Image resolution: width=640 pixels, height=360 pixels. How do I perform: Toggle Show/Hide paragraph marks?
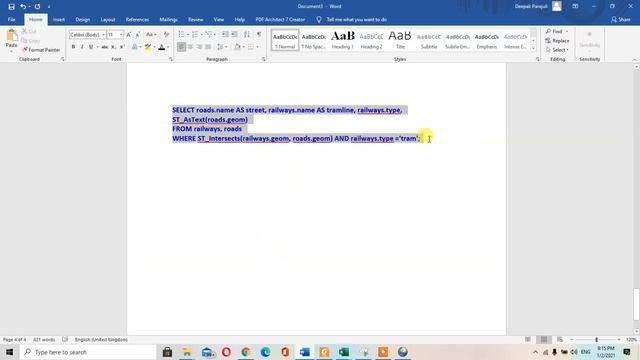259,34
